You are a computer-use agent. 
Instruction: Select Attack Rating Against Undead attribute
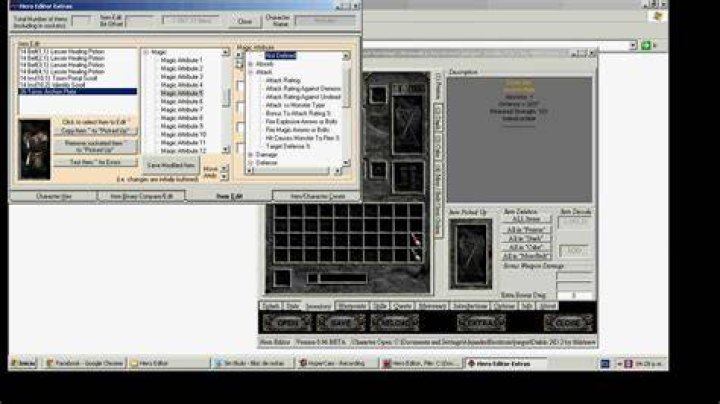pyautogui.click(x=303, y=97)
